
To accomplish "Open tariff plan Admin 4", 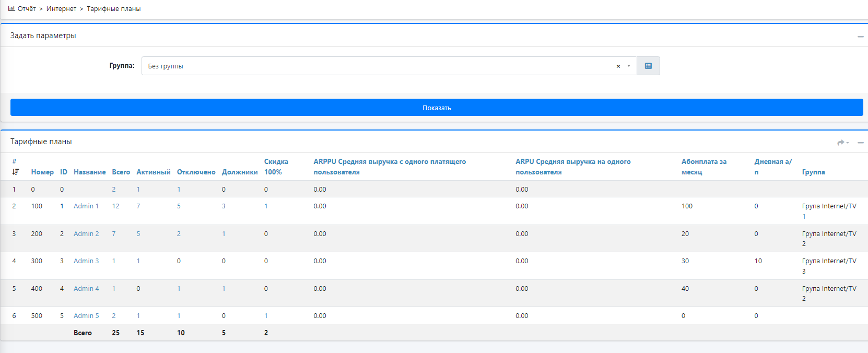I will (x=86, y=289).
